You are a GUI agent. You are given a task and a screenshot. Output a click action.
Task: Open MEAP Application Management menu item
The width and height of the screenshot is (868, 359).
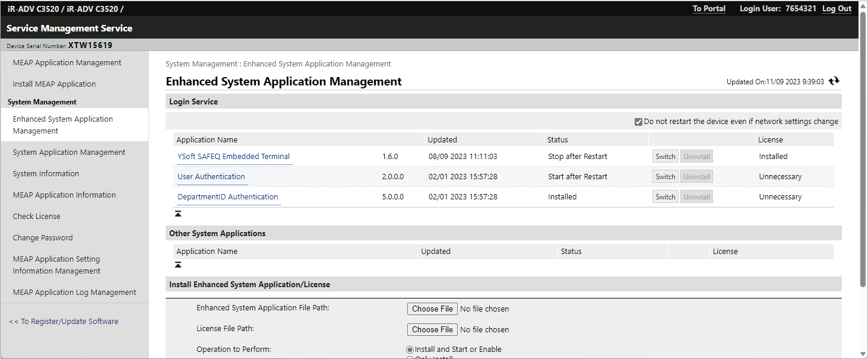click(67, 63)
